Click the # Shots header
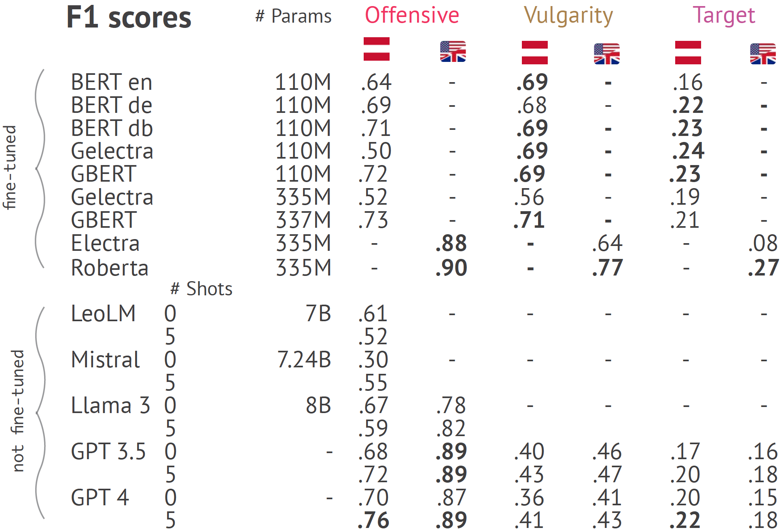 [x=201, y=289]
